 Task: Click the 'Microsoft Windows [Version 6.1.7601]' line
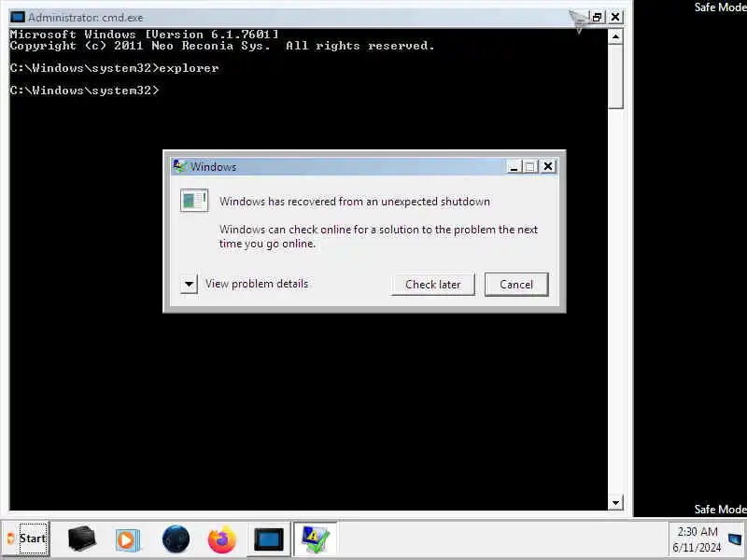coord(144,35)
